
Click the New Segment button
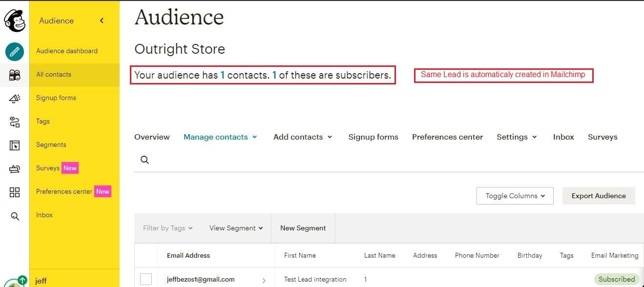click(303, 228)
